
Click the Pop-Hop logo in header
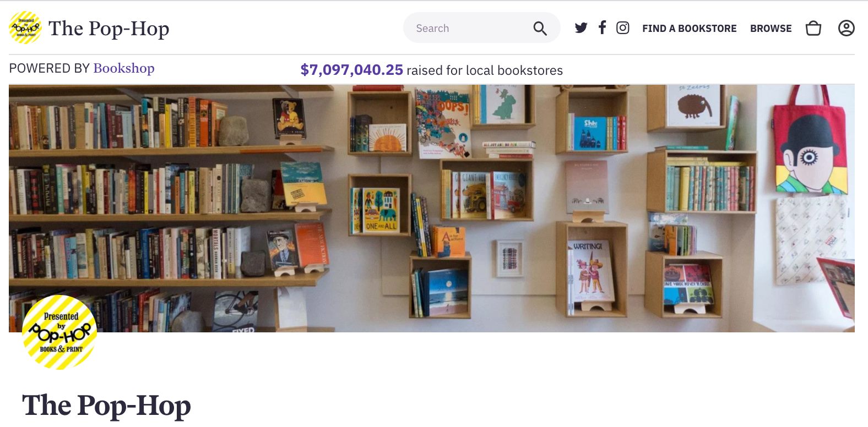pyautogui.click(x=25, y=28)
